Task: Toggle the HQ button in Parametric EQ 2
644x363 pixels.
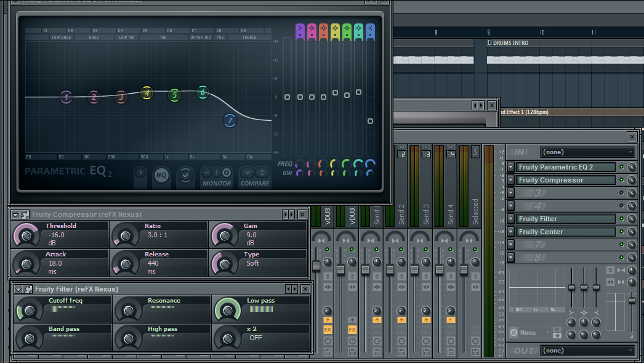Action: [x=161, y=176]
